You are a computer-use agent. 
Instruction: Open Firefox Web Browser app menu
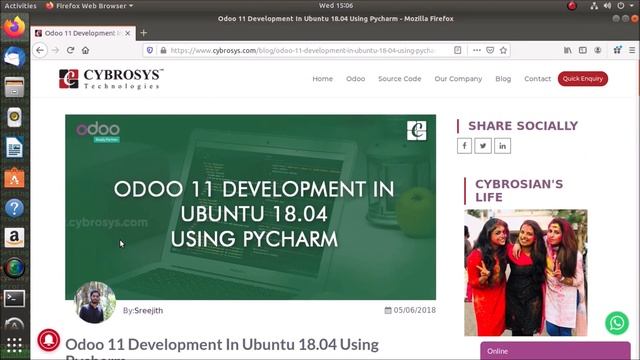(x=90, y=6)
